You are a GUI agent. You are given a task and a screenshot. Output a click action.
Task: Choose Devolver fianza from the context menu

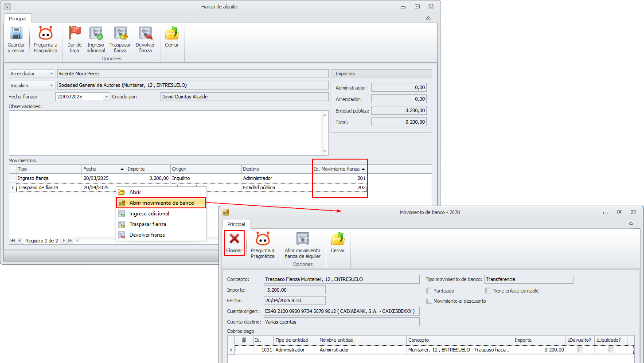[x=161, y=235]
